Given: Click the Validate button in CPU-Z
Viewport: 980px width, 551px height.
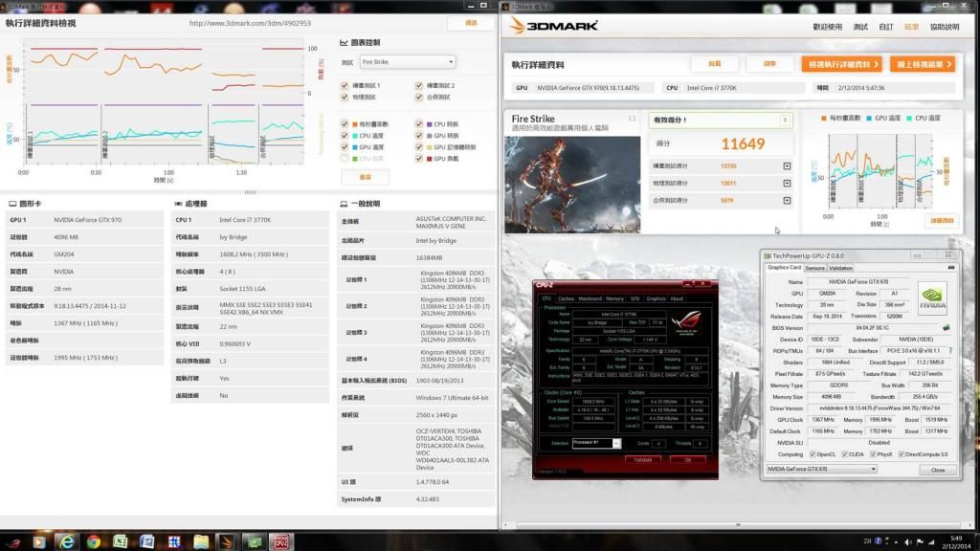Looking at the screenshot, I should [642, 460].
